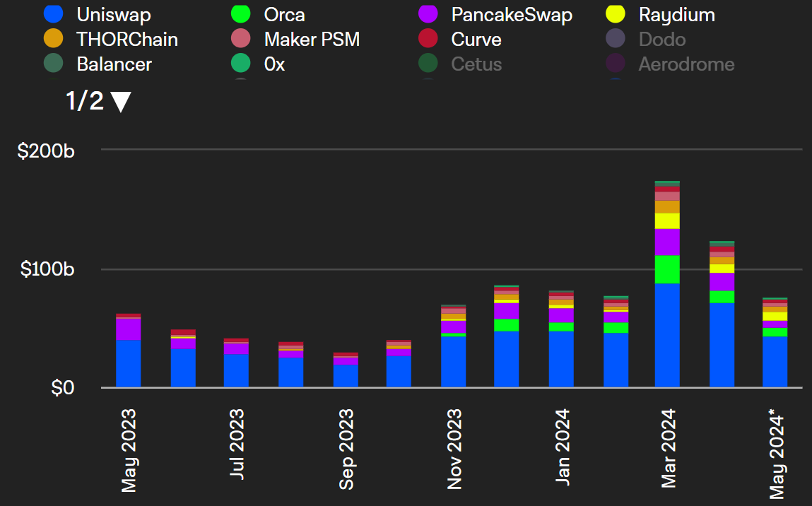812x506 pixels.
Task: Click the pink Maker PSM legend dot
Action: coord(240,38)
